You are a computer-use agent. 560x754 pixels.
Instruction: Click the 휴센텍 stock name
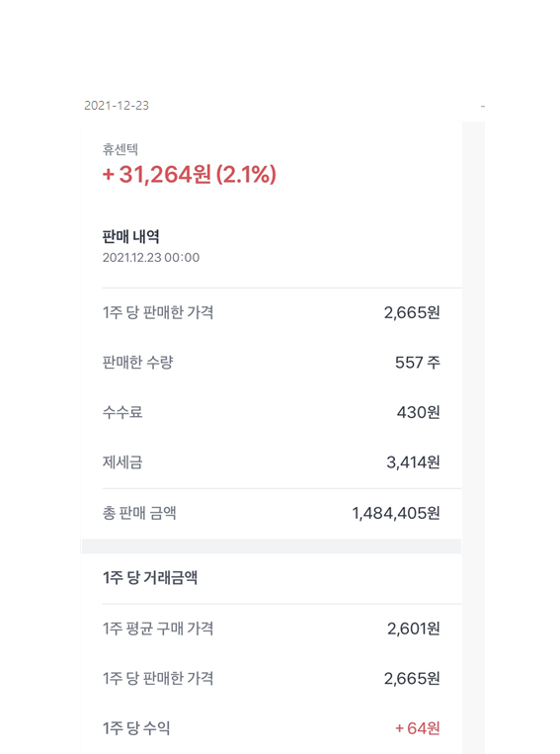point(120,149)
